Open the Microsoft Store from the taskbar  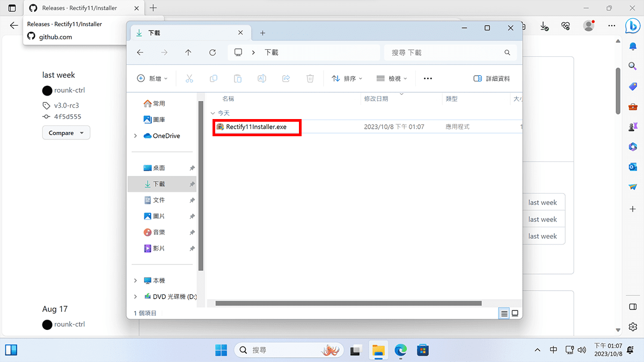[x=423, y=350]
